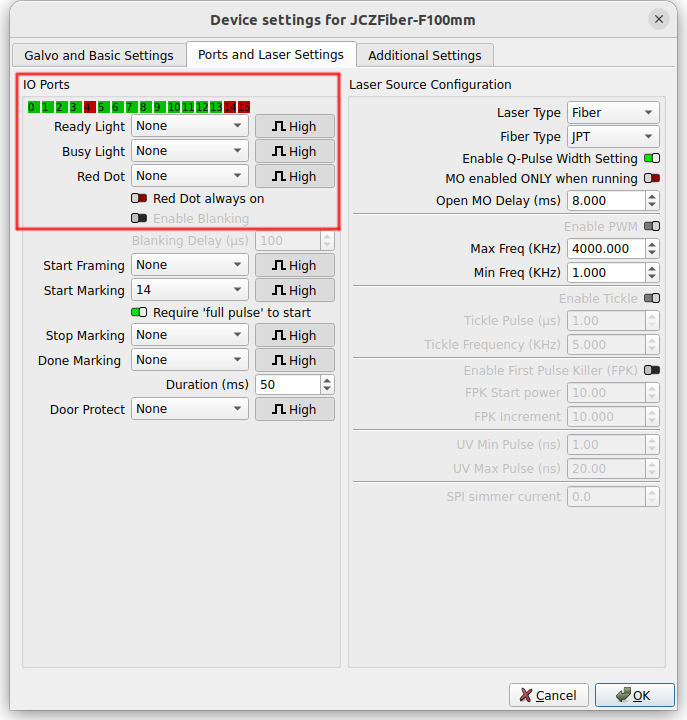
Task: Click IO port indicator 3
Action: pyautogui.click(x=75, y=107)
